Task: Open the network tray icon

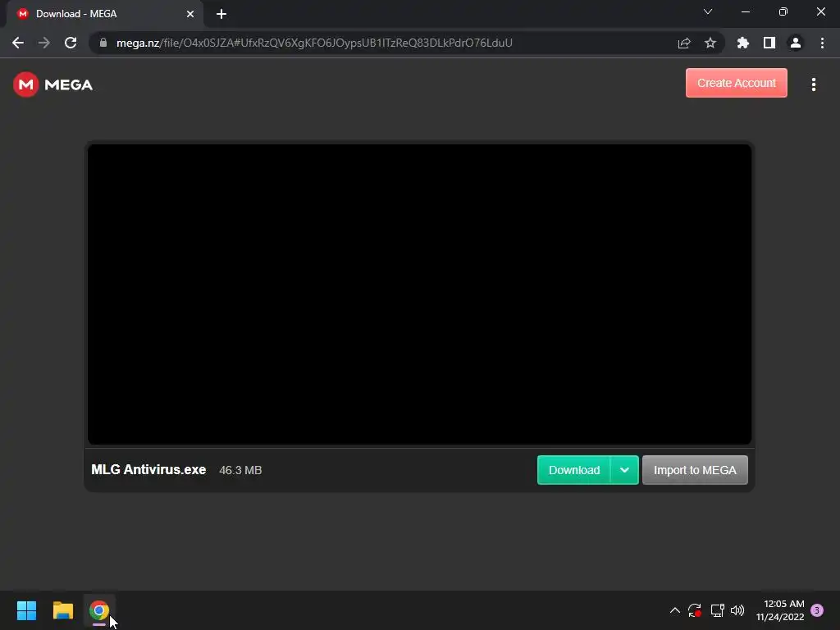Action: 717,610
